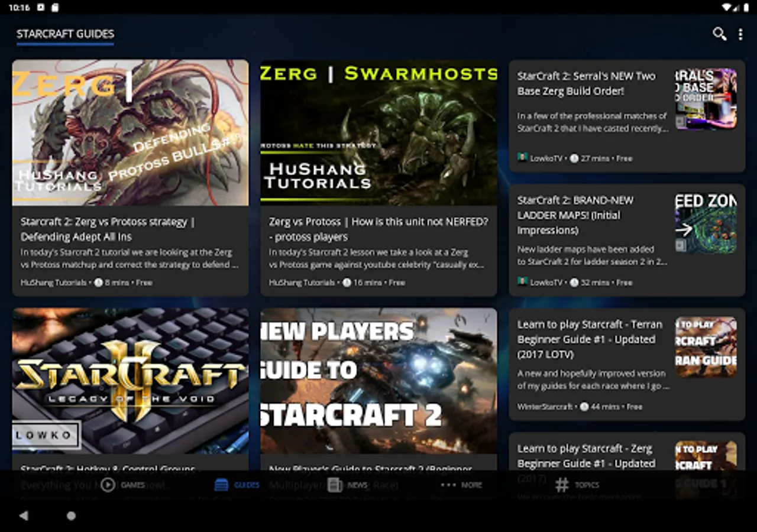The height and width of the screenshot is (532, 757).
Task: Click 'Zerg vs Protoss strategy' guide title
Action: click(108, 229)
